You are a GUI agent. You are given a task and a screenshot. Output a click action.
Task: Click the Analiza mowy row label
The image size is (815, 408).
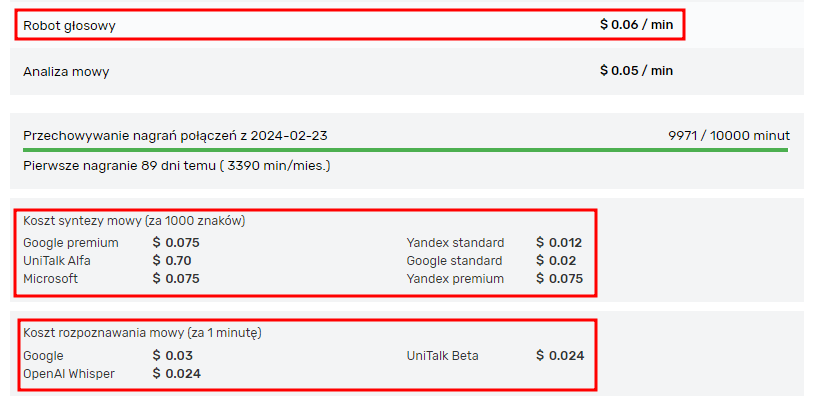[x=66, y=72]
